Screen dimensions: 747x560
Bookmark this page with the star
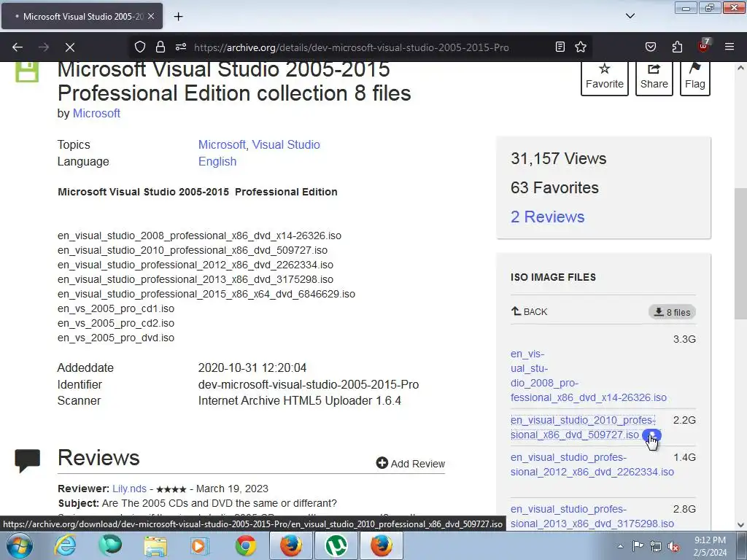(581, 47)
